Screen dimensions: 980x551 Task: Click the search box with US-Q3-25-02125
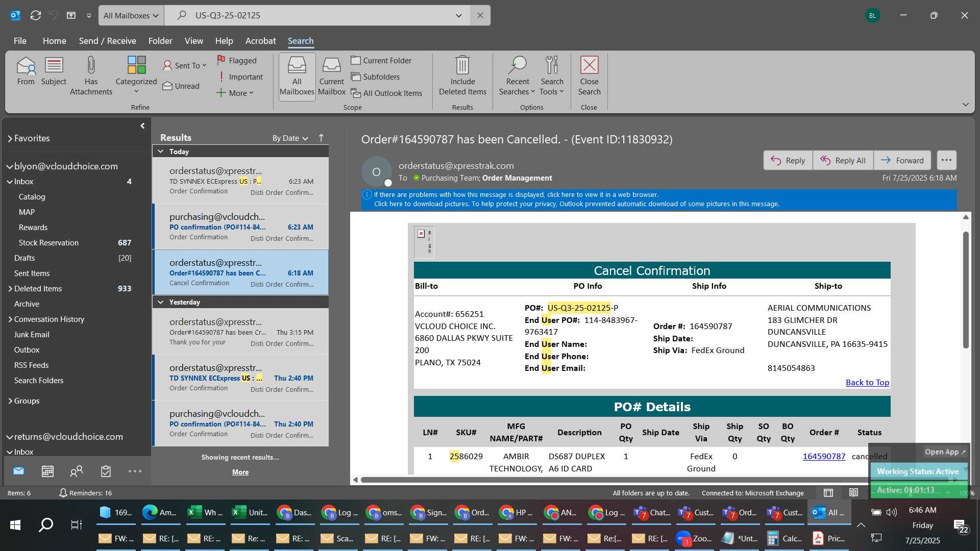(316, 15)
